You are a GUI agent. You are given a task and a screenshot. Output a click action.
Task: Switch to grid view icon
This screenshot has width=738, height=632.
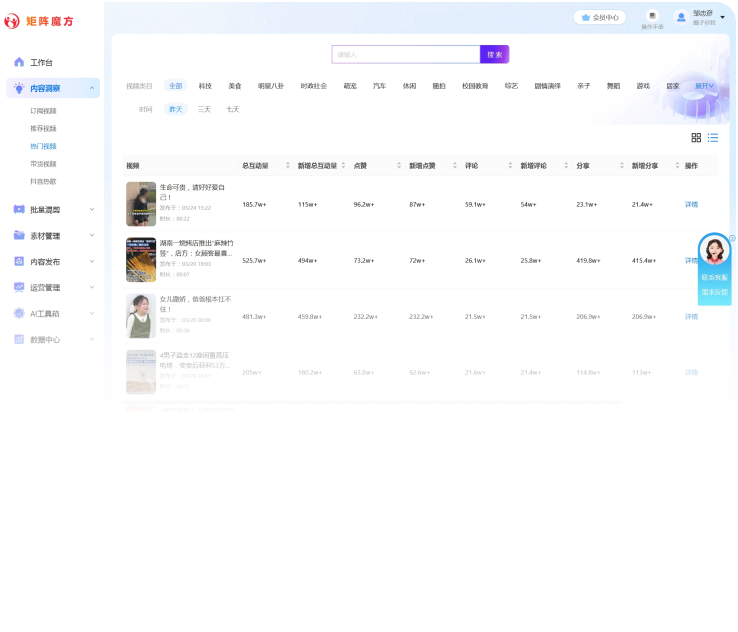696,138
